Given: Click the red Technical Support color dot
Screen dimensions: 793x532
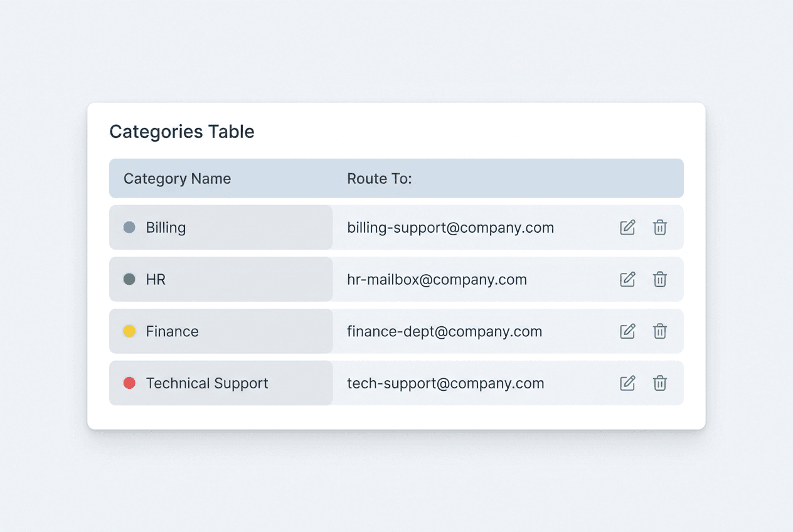Looking at the screenshot, I should 129,383.
